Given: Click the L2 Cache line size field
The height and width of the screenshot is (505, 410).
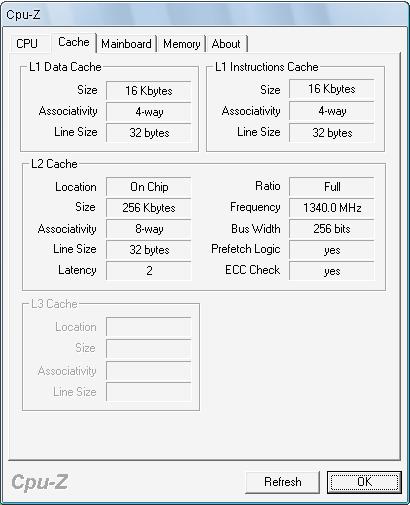Looking at the screenshot, I should [x=149, y=250].
